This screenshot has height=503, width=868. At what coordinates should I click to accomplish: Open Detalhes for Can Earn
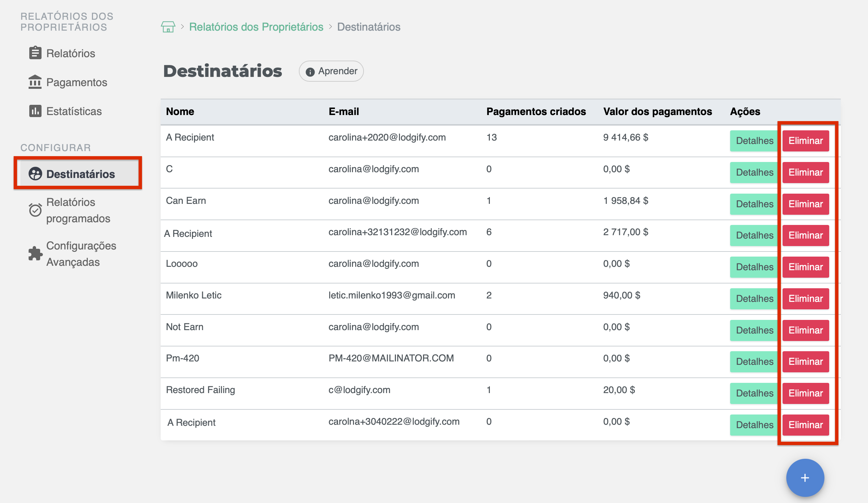click(x=754, y=204)
